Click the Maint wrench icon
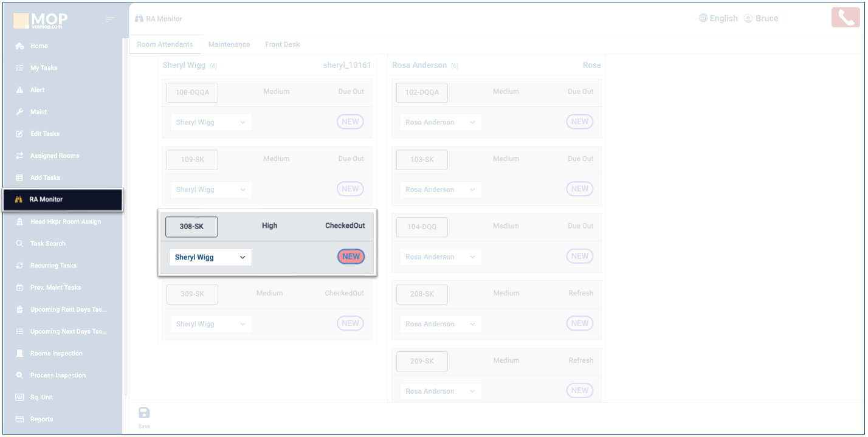This screenshot has height=437, width=868. pyautogui.click(x=19, y=112)
